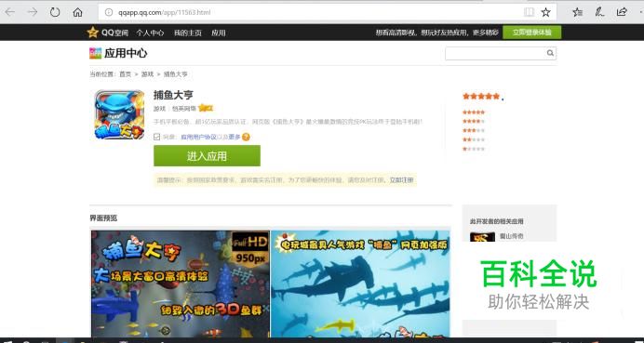Open the share page icon
The image size is (644, 343).
[622, 12]
